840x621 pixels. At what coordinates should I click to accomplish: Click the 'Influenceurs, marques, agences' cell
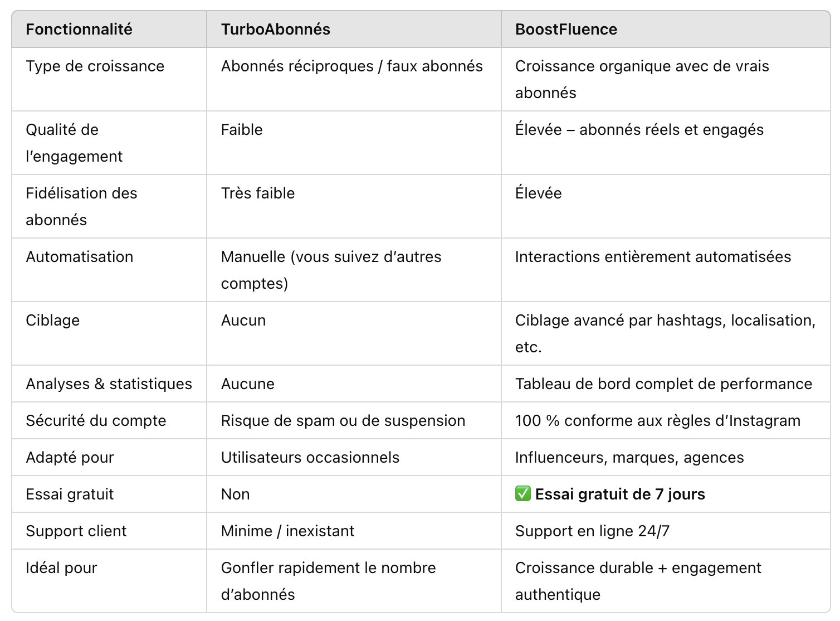629,458
